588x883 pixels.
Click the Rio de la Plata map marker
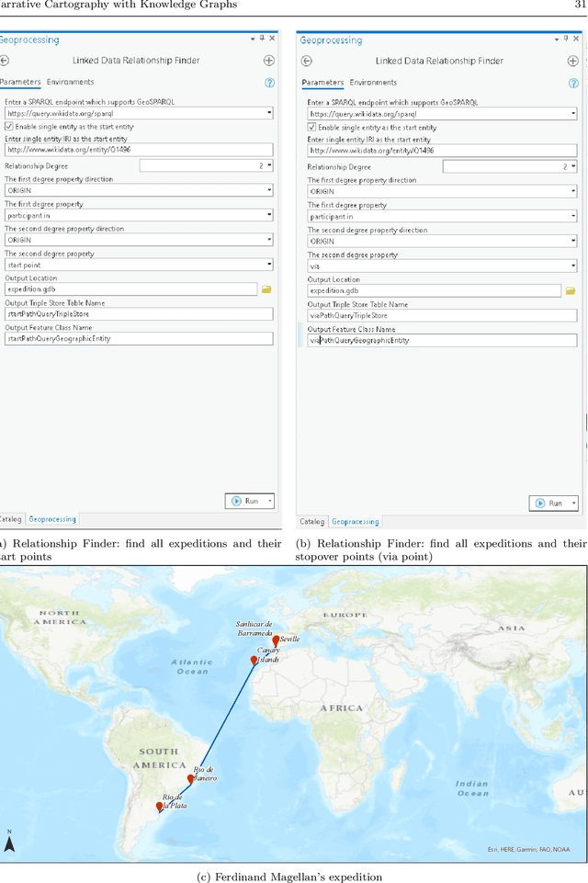[x=159, y=807]
